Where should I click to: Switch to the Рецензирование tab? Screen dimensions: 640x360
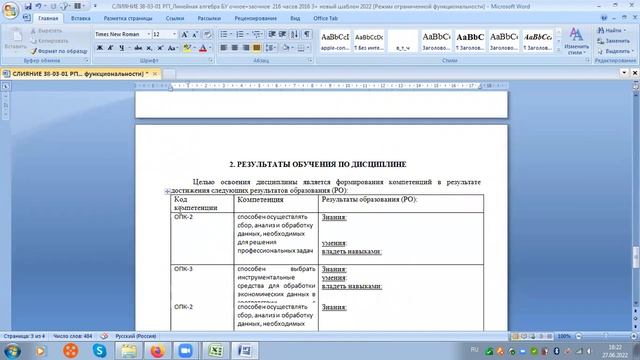(x=256, y=18)
